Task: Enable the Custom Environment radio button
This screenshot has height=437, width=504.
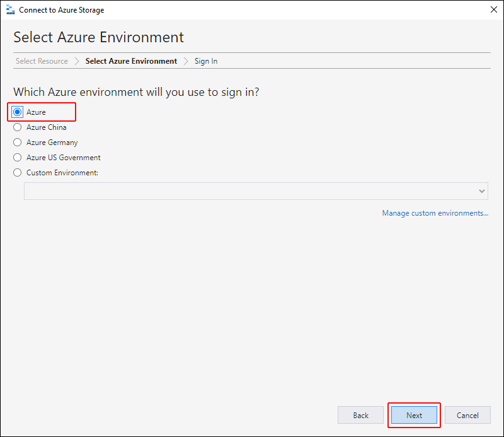Action: [18, 173]
